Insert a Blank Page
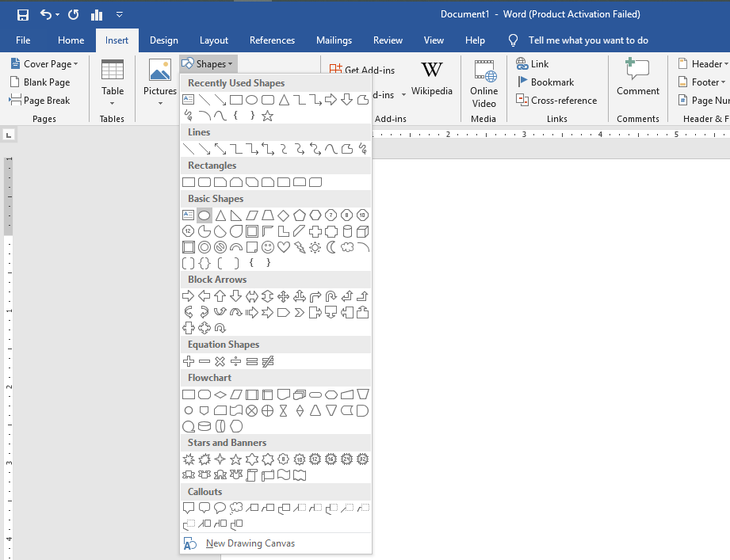730x560 pixels. click(40, 82)
